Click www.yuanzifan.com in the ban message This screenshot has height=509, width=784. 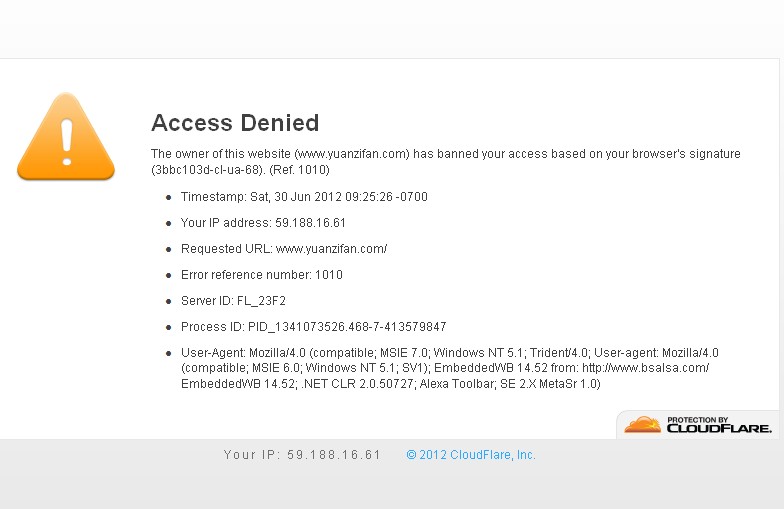coord(352,154)
